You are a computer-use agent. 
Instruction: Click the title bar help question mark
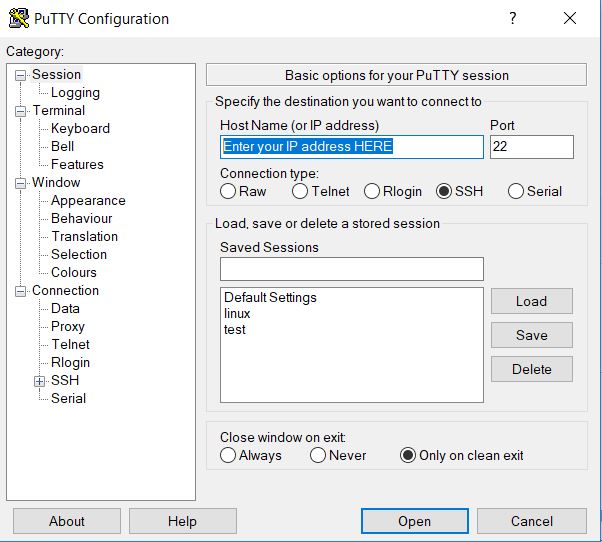tap(513, 19)
